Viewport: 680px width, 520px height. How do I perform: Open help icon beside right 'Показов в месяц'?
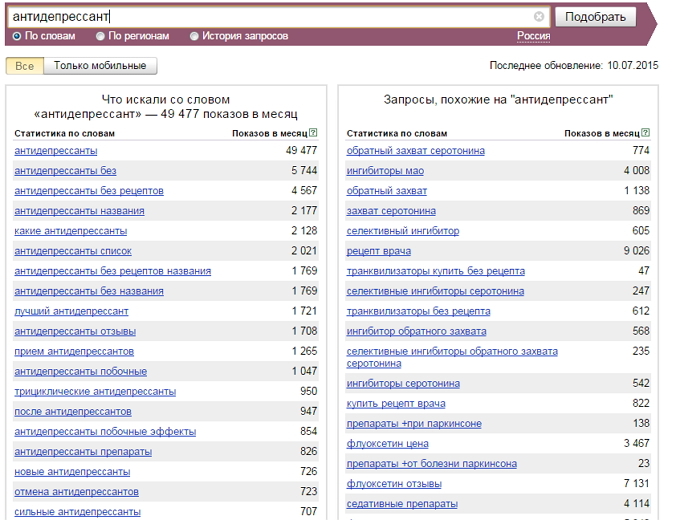point(645,133)
